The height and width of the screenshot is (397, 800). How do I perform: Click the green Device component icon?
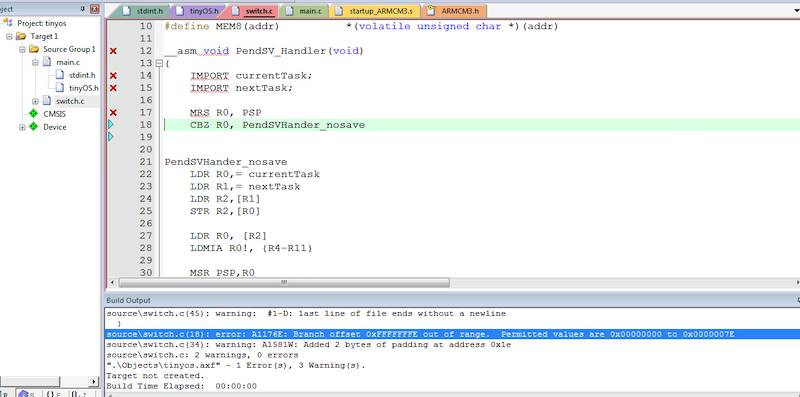pyautogui.click(x=34, y=127)
